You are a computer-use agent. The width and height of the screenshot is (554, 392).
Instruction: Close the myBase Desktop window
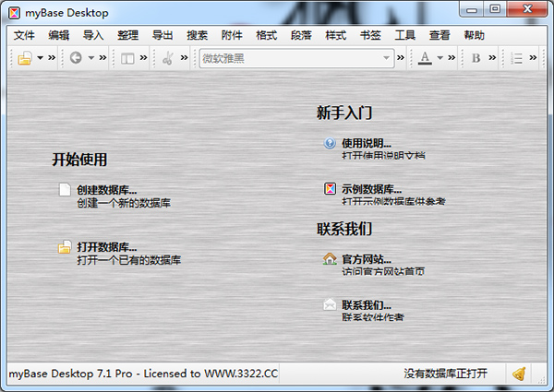tap(527, 9)
